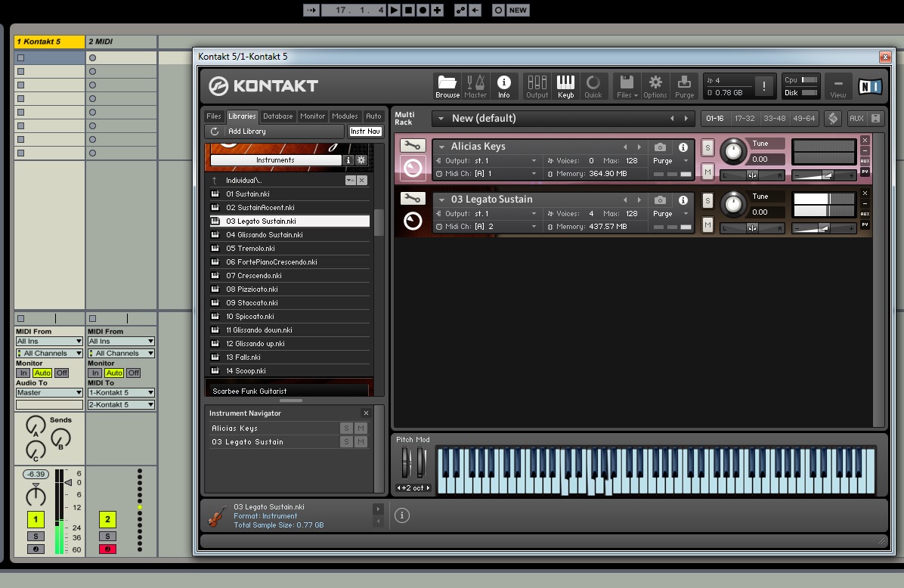Open the Quick load browser
Screen dimensions: 904x588
[x=593, y=86]
